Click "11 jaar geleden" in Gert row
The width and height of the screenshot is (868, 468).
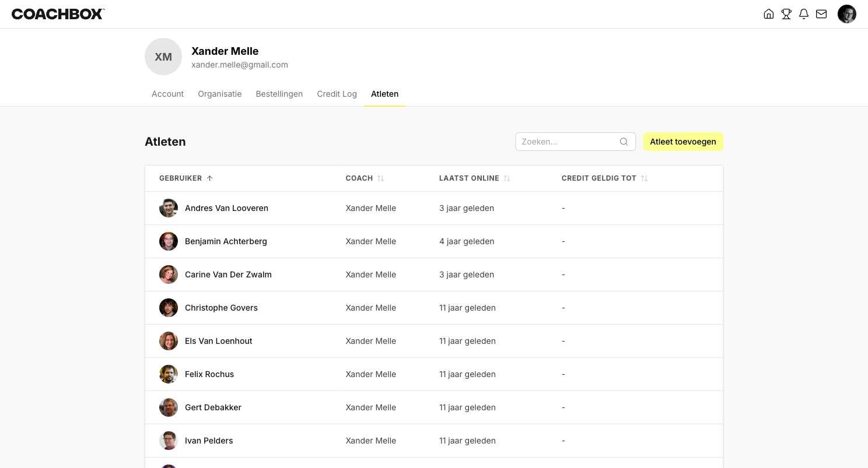tap(468, 407)
